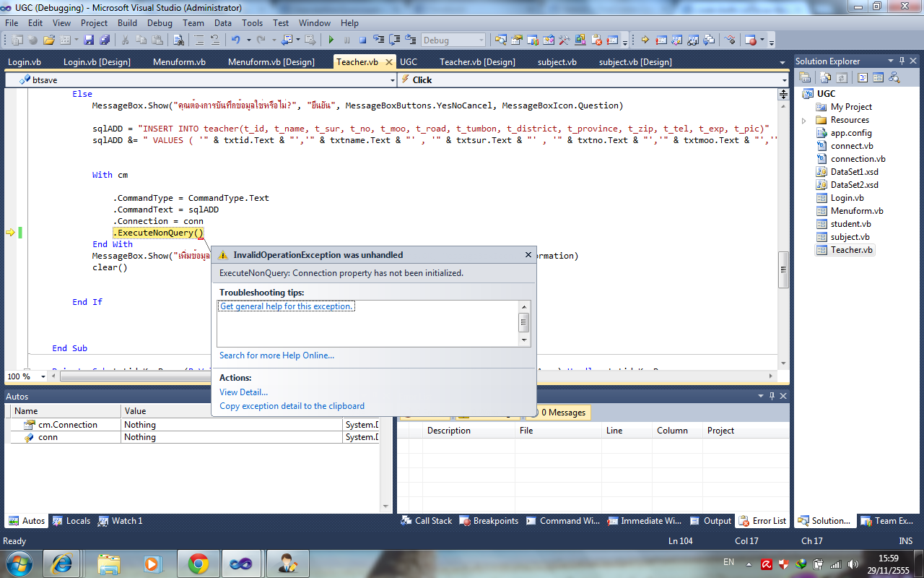The image size is (924, 578).
Task: Switch to the subject.vb tab
Action: click(557, 62)
